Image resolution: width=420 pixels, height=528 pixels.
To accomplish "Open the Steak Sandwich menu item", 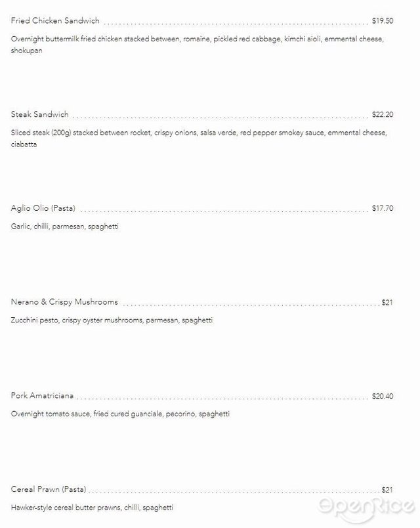I will 40,114.
